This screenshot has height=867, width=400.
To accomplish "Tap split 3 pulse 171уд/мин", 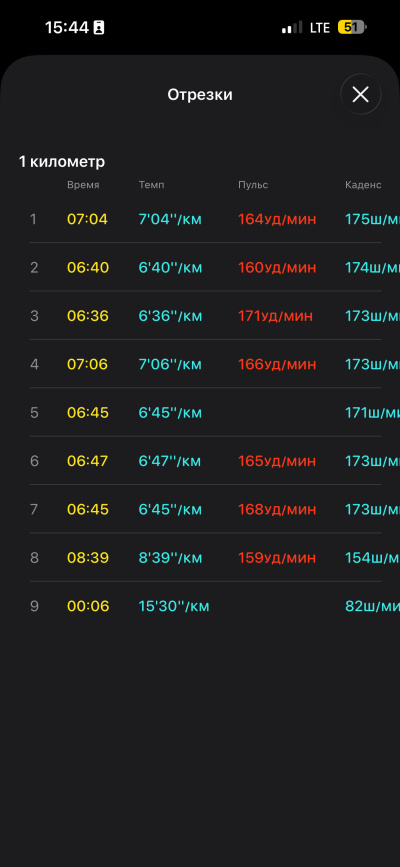I will coord(275,316).
